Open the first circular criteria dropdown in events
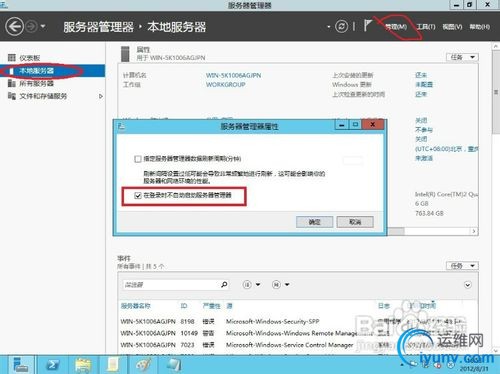The image size is (500, 374). tap(251, 285)
